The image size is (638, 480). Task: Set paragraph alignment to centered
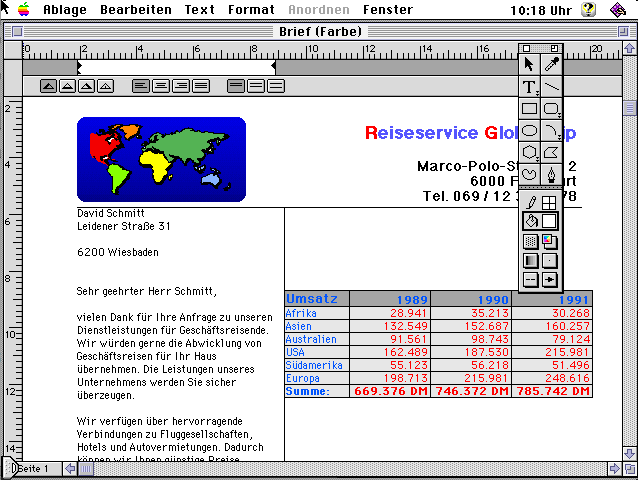pos(161,86)
